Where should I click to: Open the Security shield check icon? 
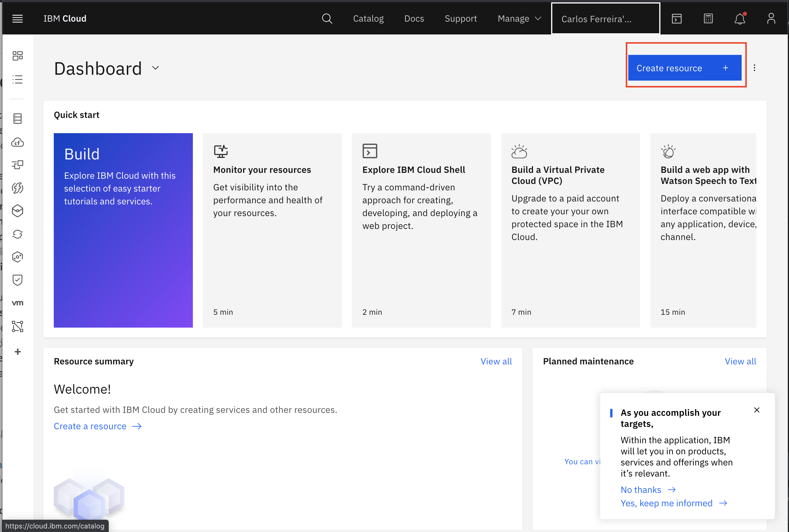tap(17, 280)
